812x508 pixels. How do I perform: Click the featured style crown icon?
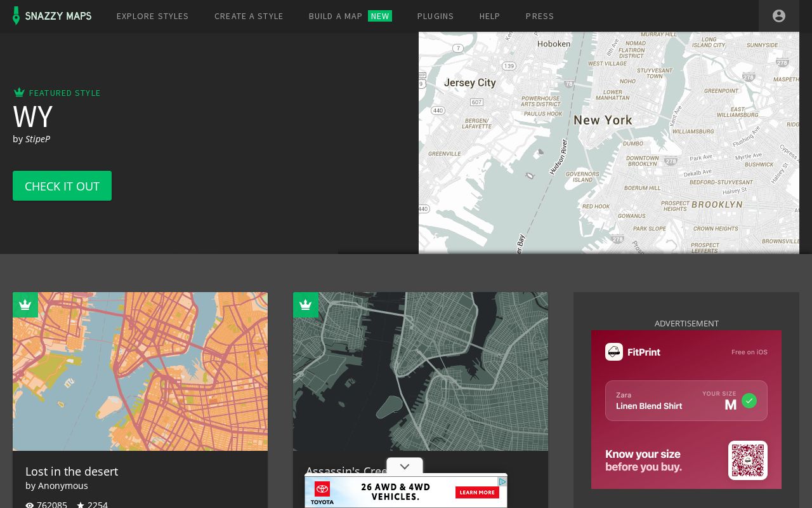pos(19,93)
